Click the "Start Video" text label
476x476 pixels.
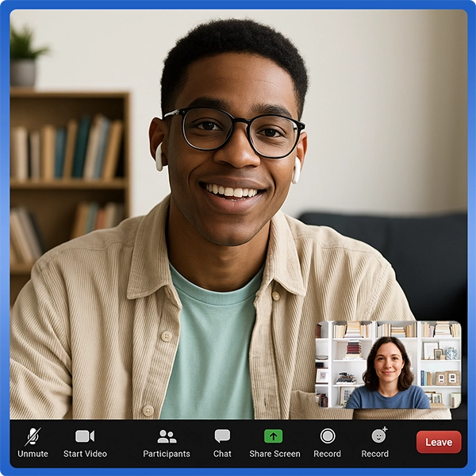[x=85, y=454]
